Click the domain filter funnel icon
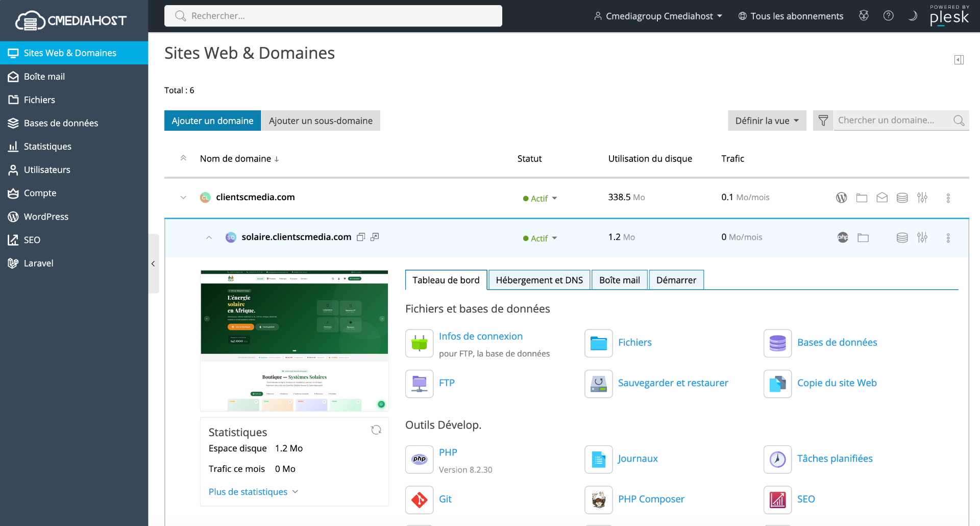980x526 pixels. point(823,121)
